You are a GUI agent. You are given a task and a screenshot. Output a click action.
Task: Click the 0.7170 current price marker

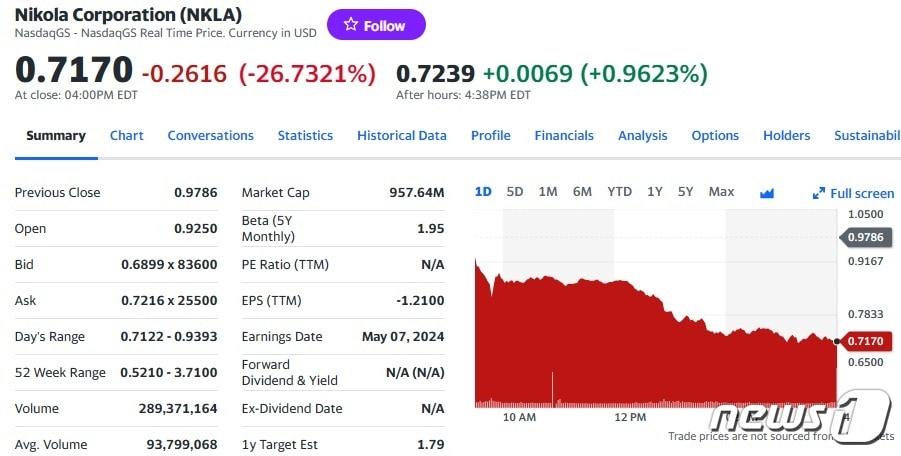click(x=864, y=342)
